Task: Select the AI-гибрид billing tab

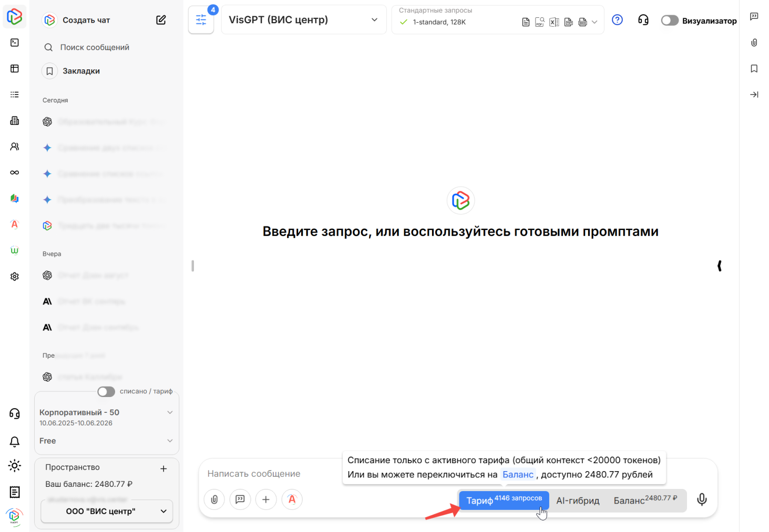Action: pos(578,500)
